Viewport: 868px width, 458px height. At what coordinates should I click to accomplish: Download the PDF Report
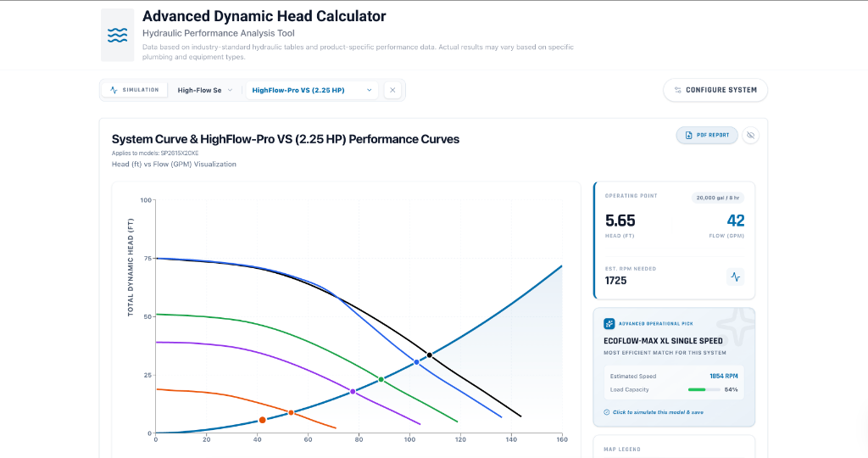pos(707,135)
